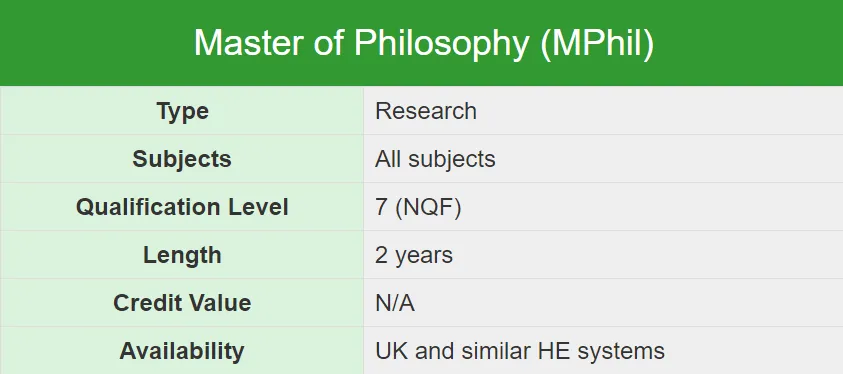Screen dimensions: 843x374
Task: Click UK and similar HE systems text
Action: [x=520, y=351]
